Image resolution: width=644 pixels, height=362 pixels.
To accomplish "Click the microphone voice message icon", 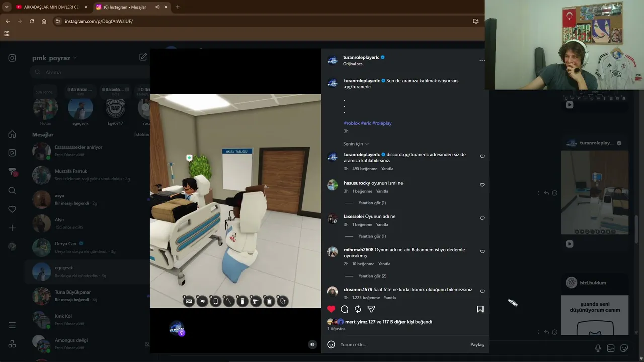I will [x=598, y=348].
